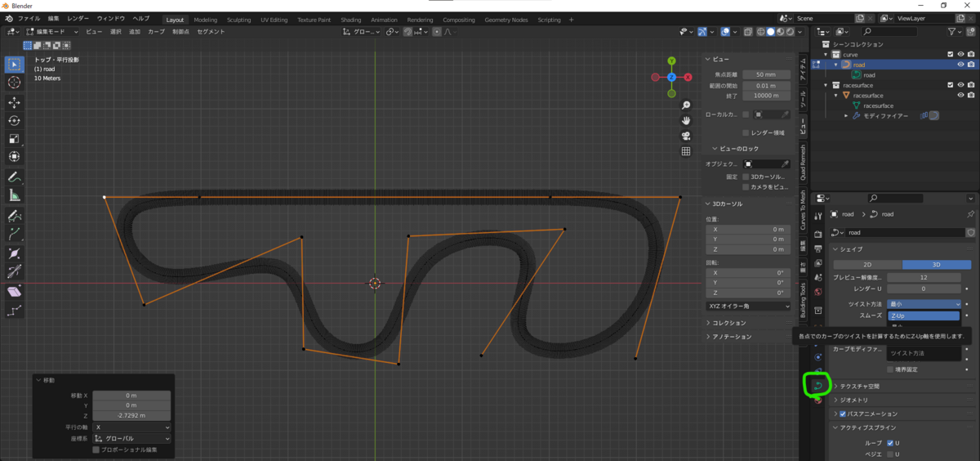Select the curve Draw tool

(x=14, y=215)
